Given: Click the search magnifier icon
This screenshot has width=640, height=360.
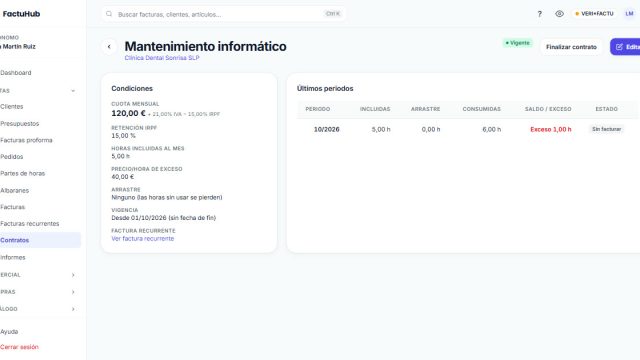Looking at the screenshot, I should pyautogui.click(x=109, y=14).
